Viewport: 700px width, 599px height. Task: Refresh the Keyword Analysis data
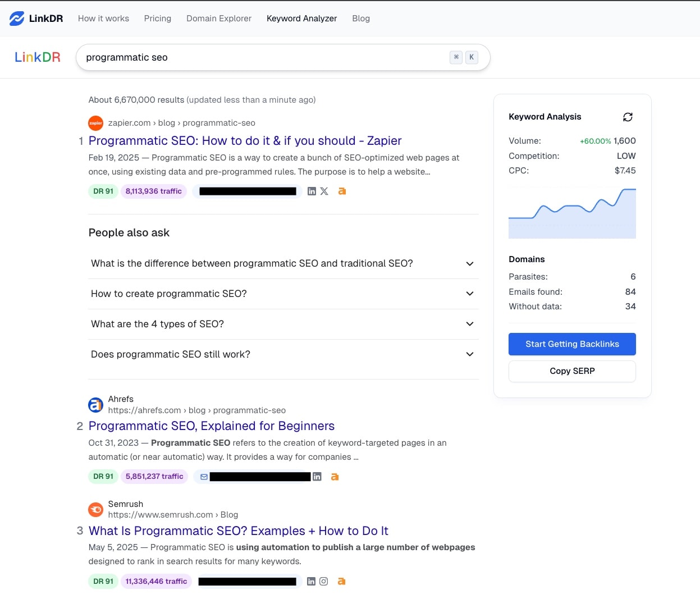(x=628, y=117)
